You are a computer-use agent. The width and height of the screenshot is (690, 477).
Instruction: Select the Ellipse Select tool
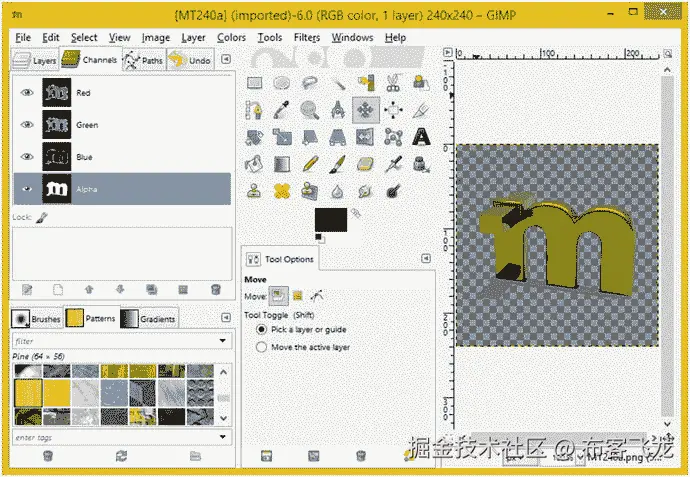tap(282, 83)
